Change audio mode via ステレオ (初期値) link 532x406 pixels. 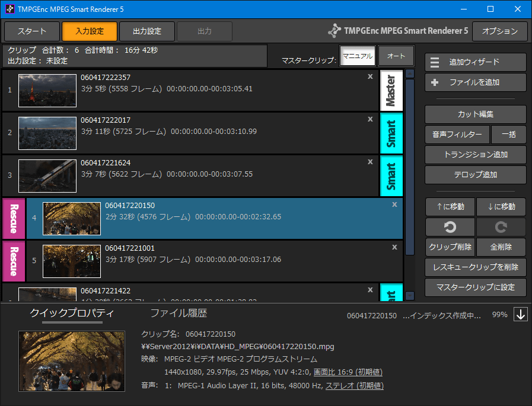click(x=355, y=386)
